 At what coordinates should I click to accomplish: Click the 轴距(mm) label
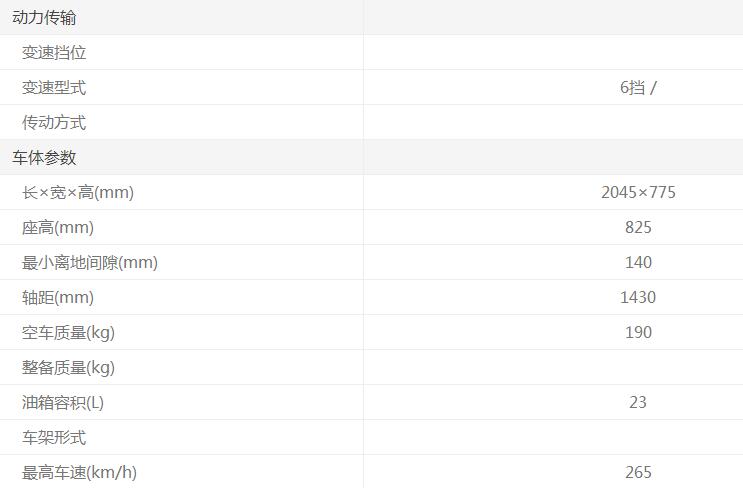pyautogui.click(x=58, y=297)
